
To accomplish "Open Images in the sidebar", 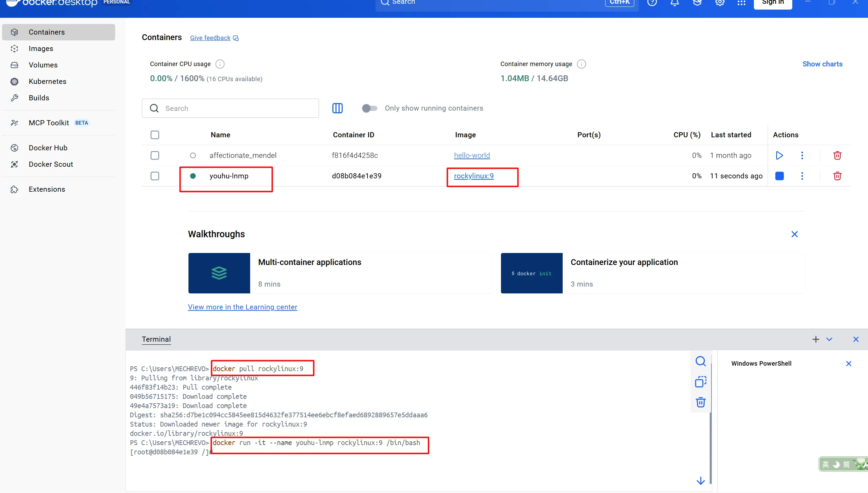I will (41, 49).
